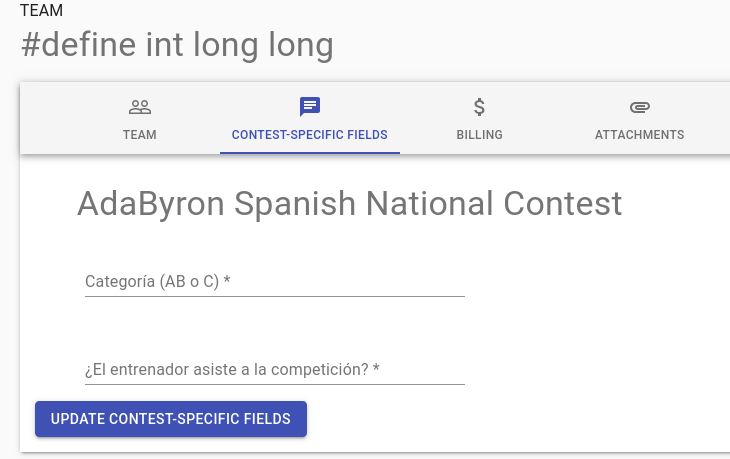Image resolution: width=730 pixels, height=459 pixels.
Task: Click the Contest-Specific Fields chat icon
Action: (x=310, y=107)
